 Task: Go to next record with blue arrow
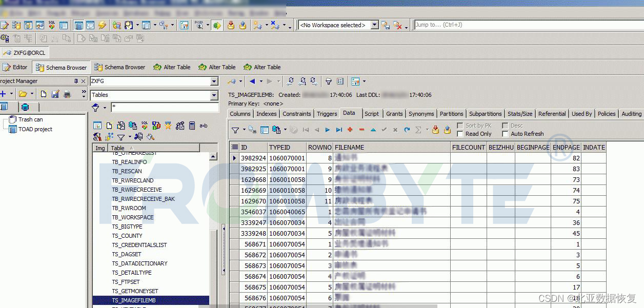point(328,130)
